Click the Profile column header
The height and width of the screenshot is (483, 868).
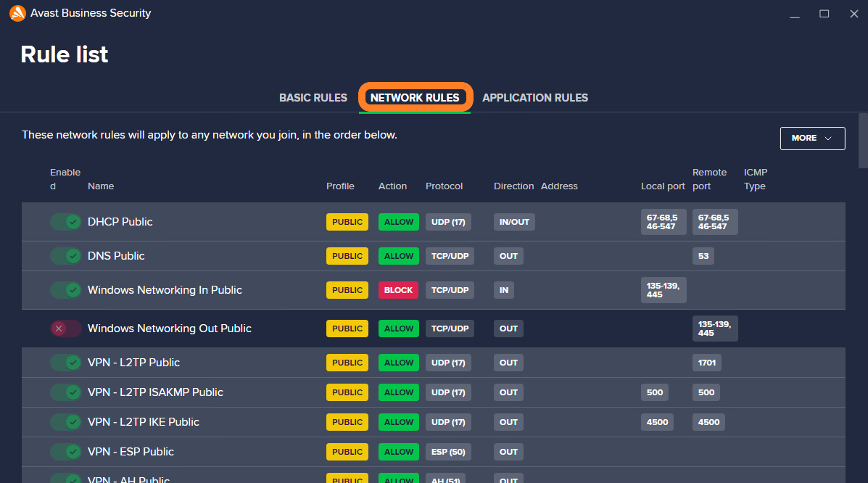pos(340,186)
